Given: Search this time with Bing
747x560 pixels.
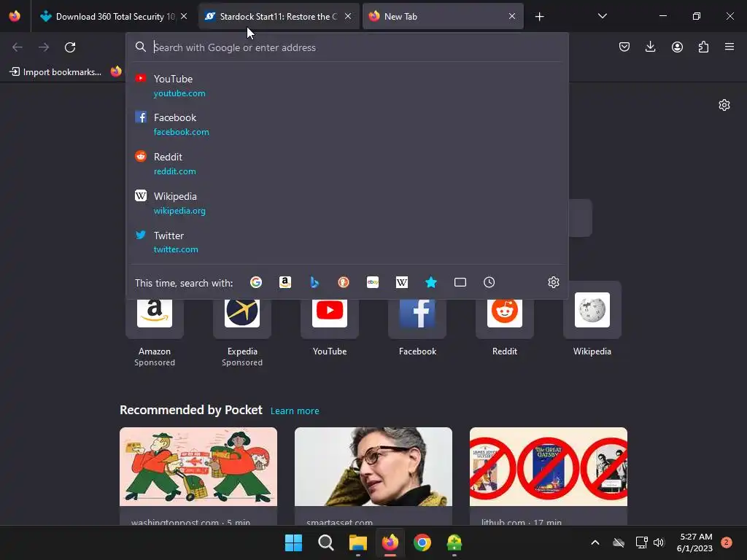Looking at the screenshot, I should click(x=314, y=282).
